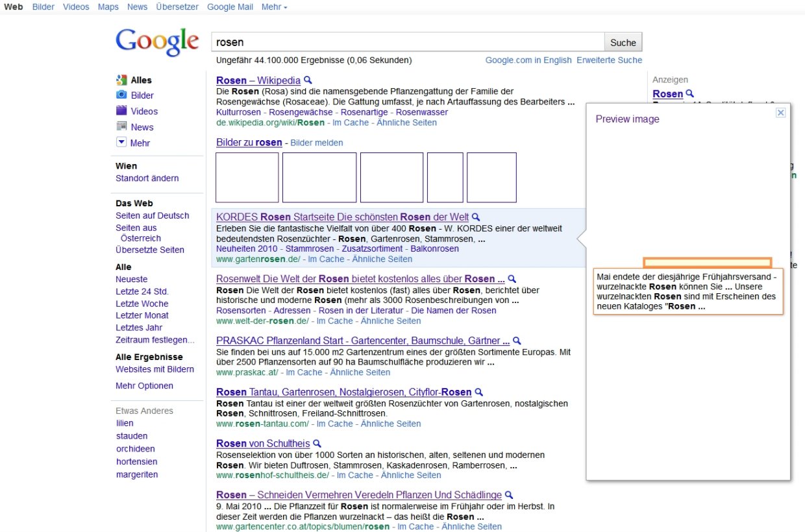Viewport: 805px width, 532px height.
Task: Click the preview magnifier beside the Rosen Tantau result
Action: pyautogui.click(x=479, y=392)
